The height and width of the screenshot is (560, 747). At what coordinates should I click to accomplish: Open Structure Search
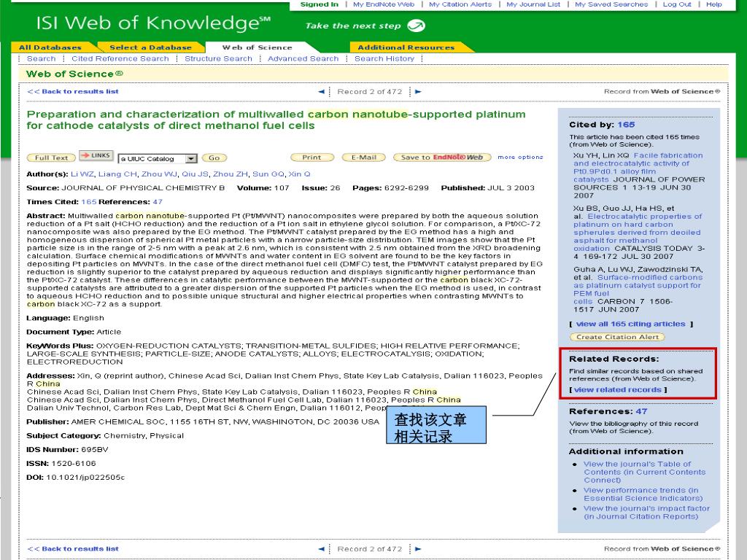point(218,58)
